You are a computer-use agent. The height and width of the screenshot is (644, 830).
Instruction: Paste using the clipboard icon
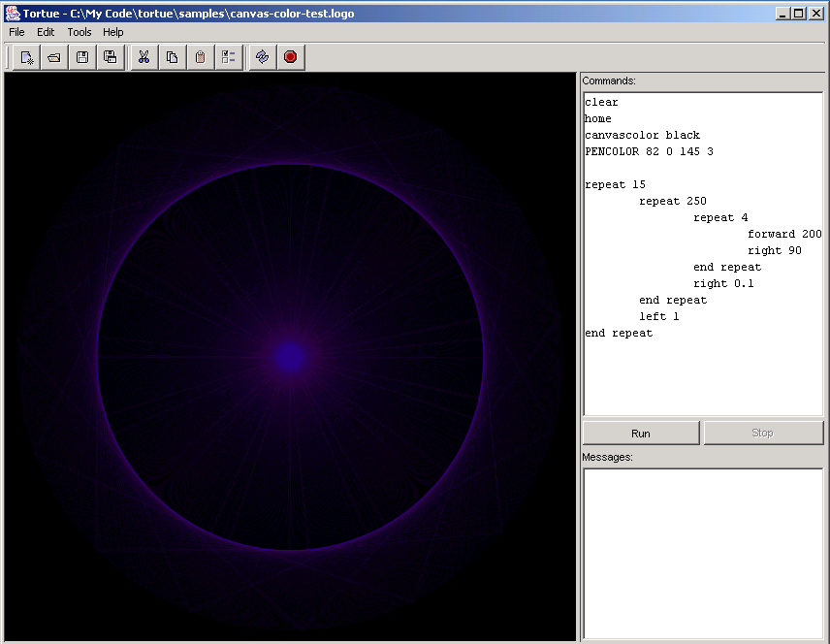click(200, 57)
